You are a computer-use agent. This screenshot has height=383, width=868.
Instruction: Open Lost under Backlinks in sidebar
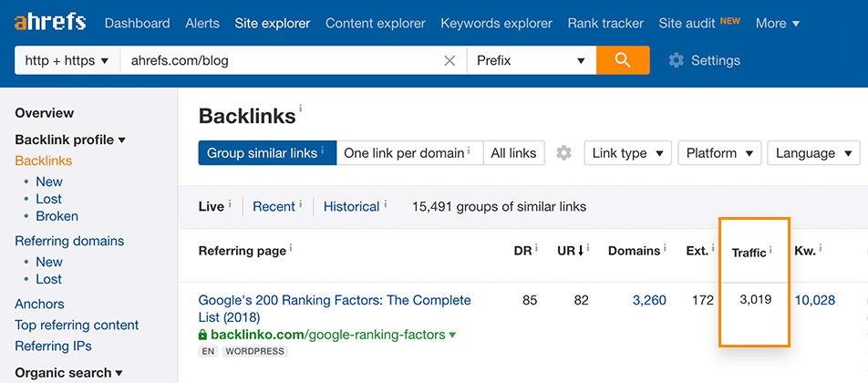tap(48, 199)
